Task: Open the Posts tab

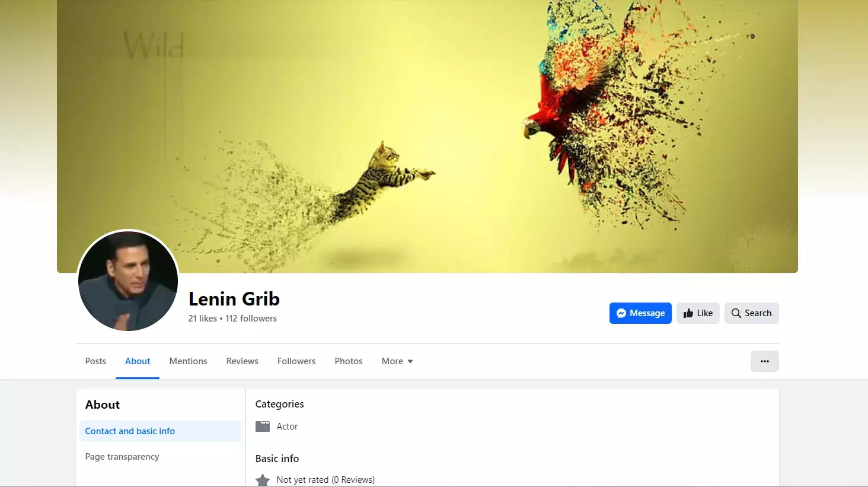Action: [95, 361]
